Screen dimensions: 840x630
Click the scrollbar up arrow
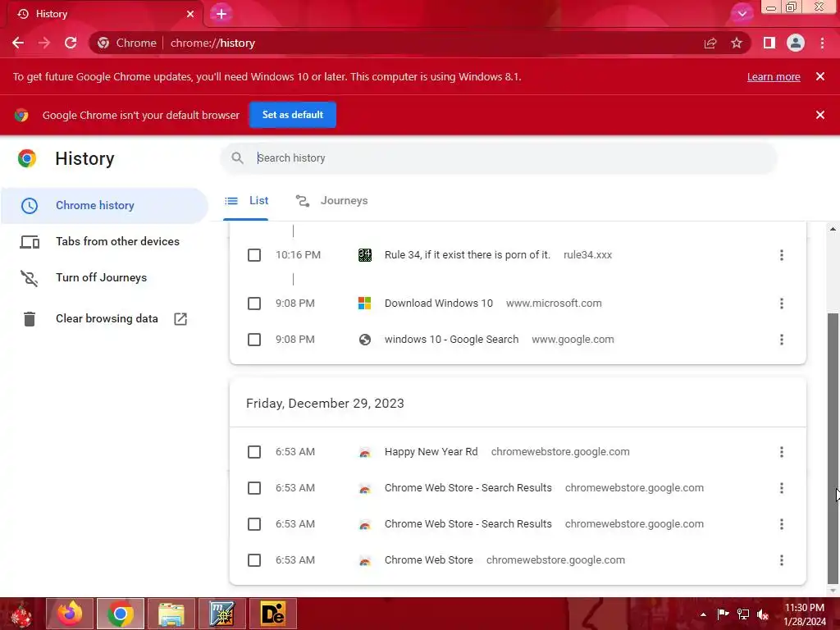tap(833, 229)
